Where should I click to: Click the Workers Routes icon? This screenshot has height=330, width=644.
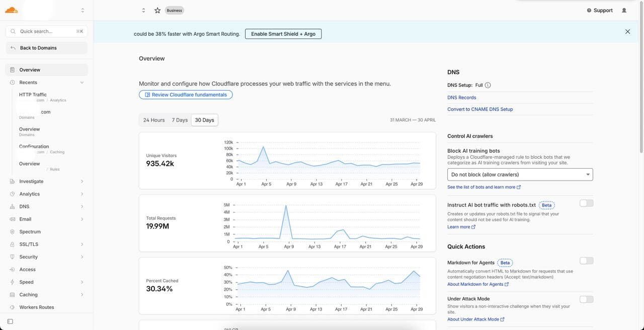[x=12, y=307]
